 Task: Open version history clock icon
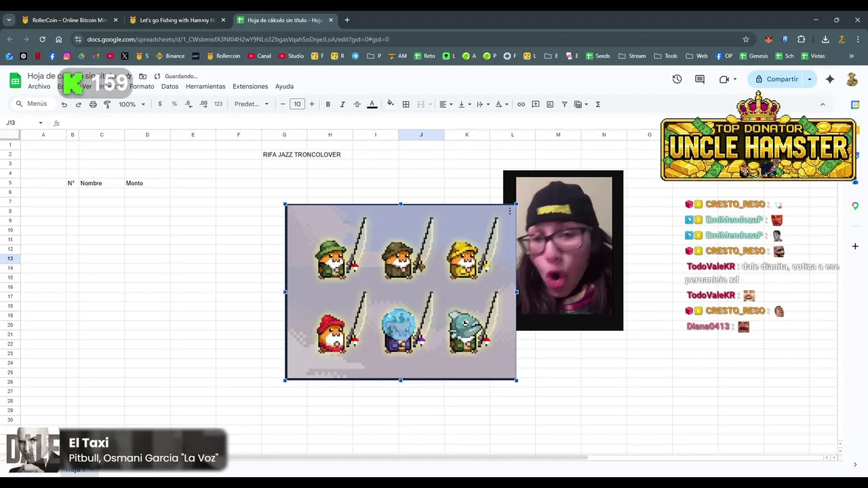[x=677, y=79]
